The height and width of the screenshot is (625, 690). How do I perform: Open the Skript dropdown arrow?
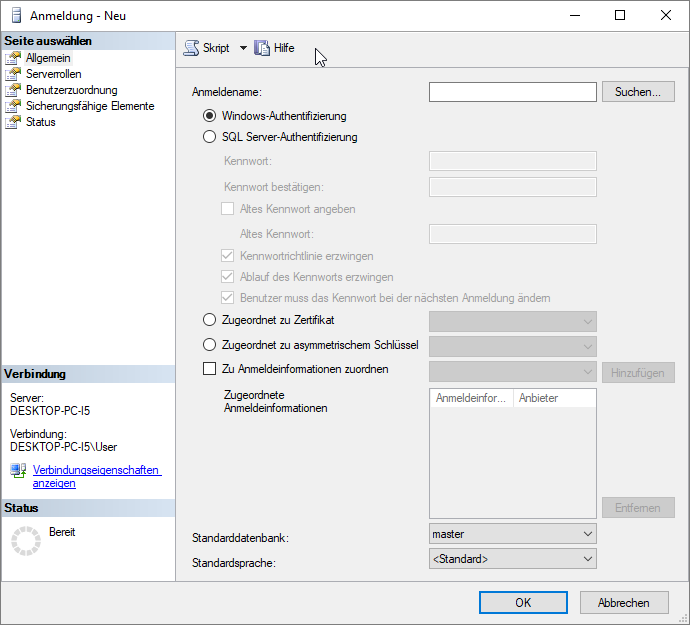242,48
